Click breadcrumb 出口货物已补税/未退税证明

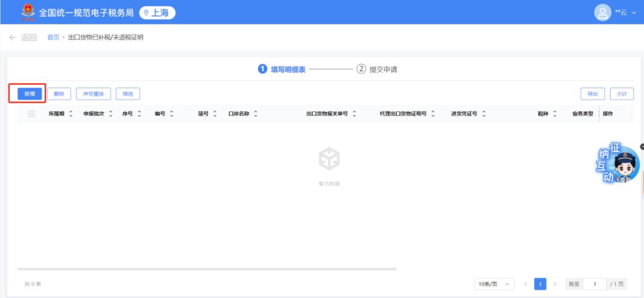(106, 38)
